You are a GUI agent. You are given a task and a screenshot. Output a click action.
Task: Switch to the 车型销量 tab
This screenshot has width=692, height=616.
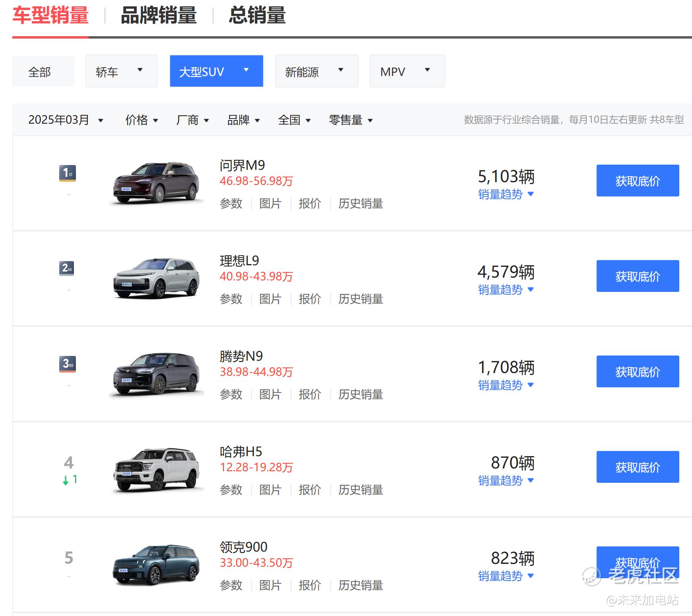click(x=50, y=16)
